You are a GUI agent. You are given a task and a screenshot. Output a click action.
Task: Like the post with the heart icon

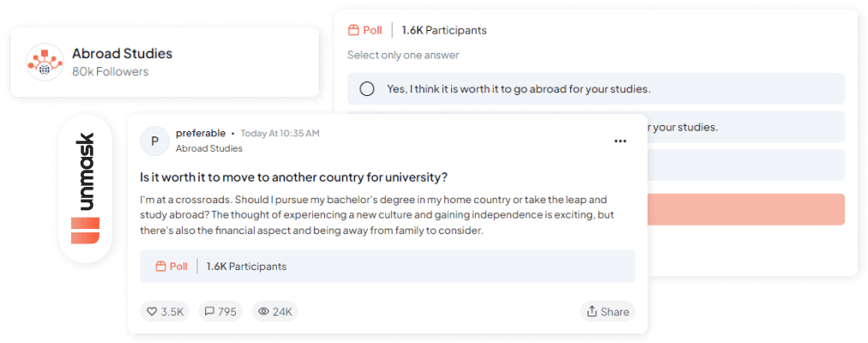pyautogui.click(x=152, y=311)
